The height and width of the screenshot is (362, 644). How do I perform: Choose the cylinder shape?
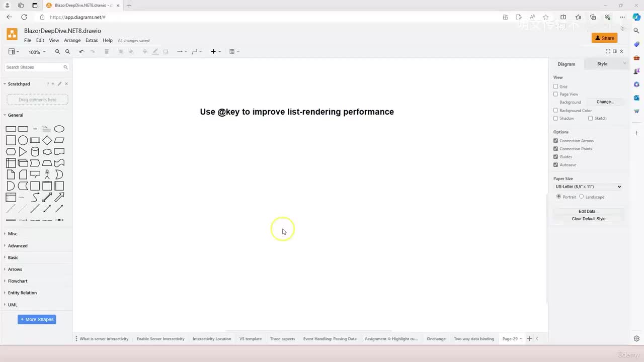pyautogui.click(x=35, y=152)
